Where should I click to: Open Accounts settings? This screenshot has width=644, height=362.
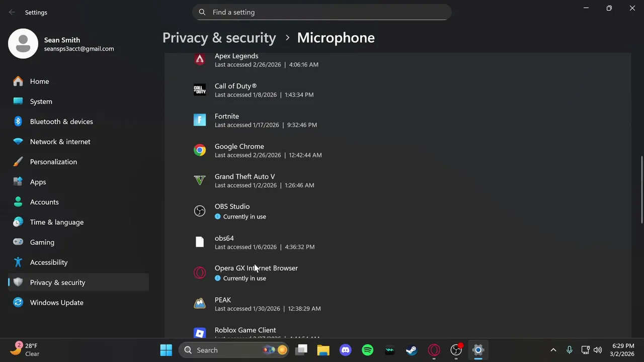click(x=78, y=202)
